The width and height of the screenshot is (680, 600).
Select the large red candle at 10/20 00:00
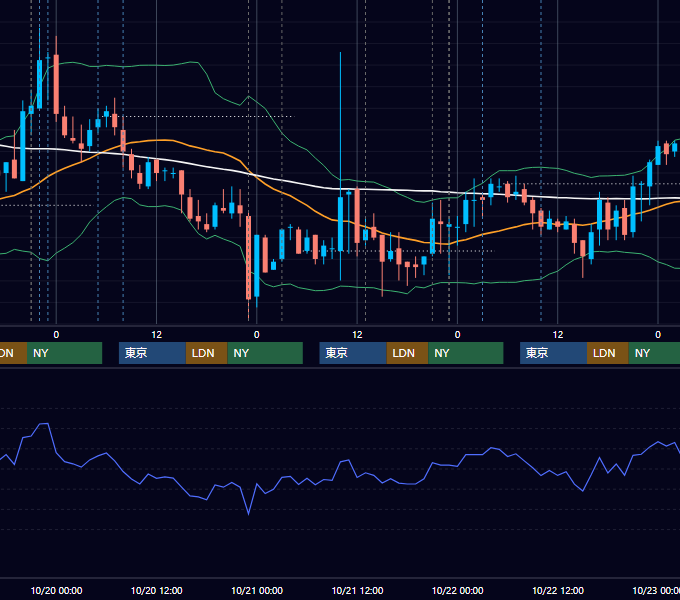[x=56, y=84]
